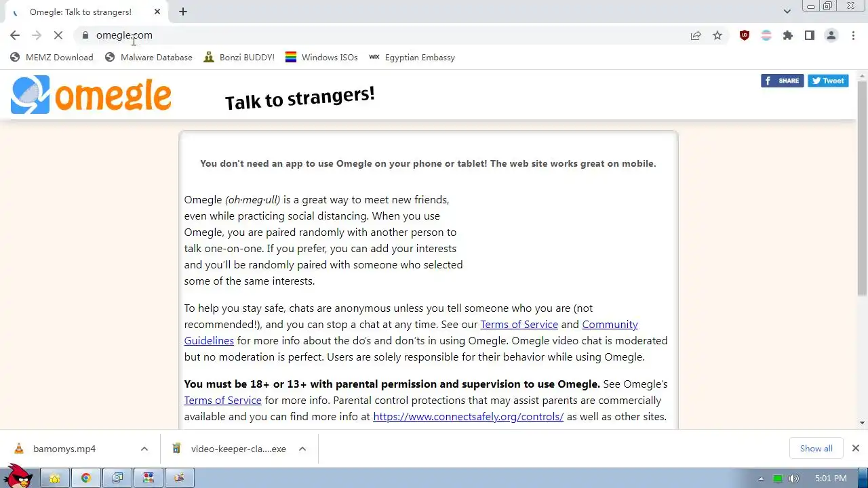The width and height of the screenshot is (868, 488).
Task: Stop the page loading
Action: pos(58,35)
